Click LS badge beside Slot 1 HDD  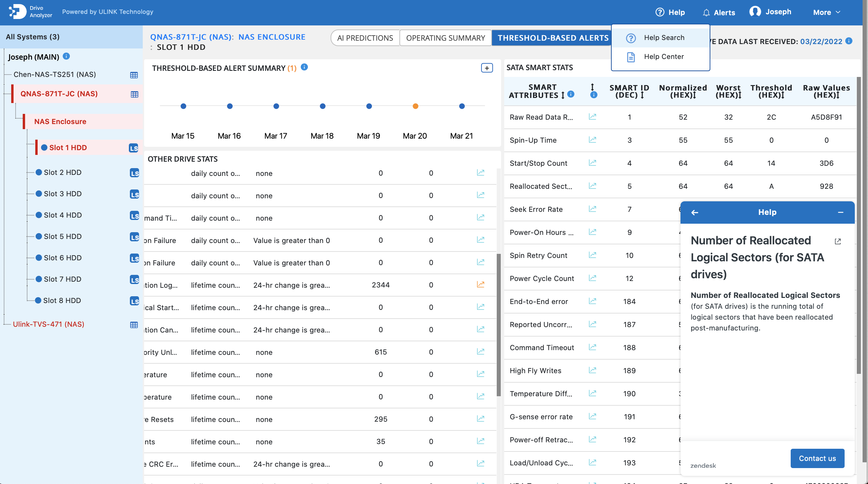click(134, 148)
